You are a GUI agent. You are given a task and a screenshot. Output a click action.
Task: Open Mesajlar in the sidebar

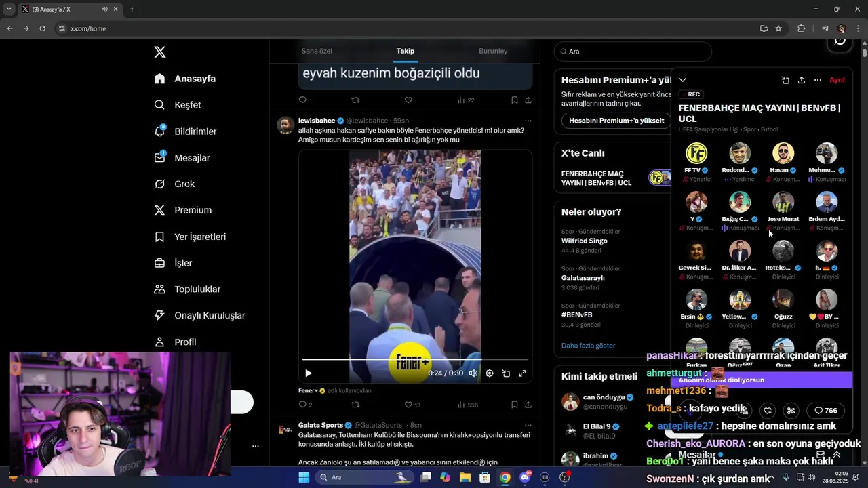click(182, 158)
